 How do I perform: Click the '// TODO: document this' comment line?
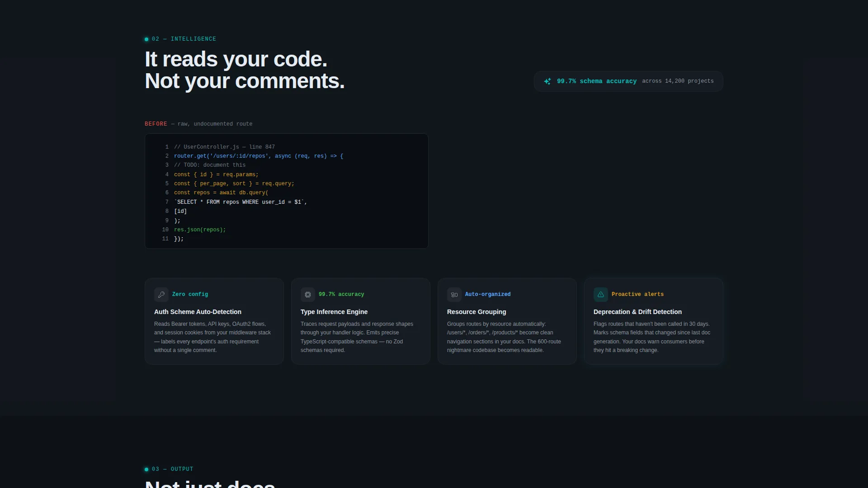click(210, 165)
